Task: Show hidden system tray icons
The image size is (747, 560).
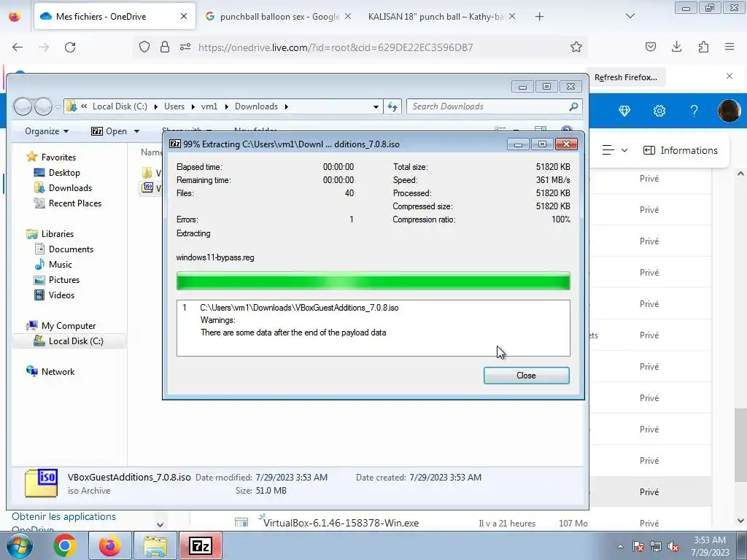Action: point(620,546)
